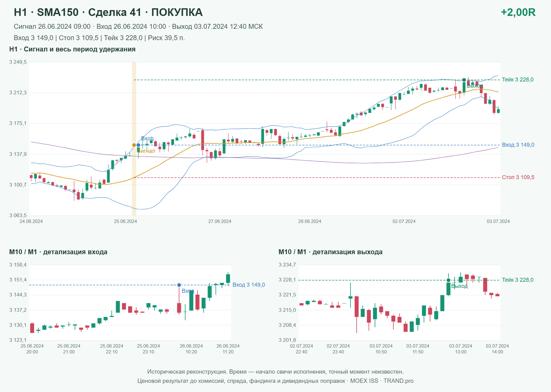
Task: Click the 3 158,4 axis label in entry chart
Action: pos(18,265)
